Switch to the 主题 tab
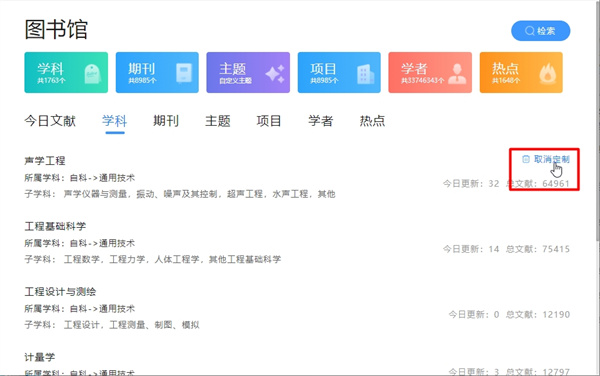This screenshot has width=600, height=376. click(217, 121)
